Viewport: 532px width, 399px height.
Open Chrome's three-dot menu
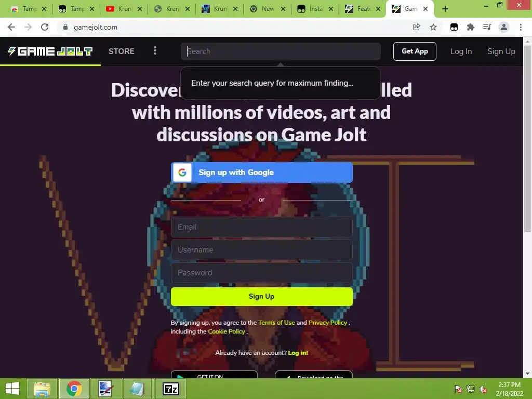click(521, 27)
